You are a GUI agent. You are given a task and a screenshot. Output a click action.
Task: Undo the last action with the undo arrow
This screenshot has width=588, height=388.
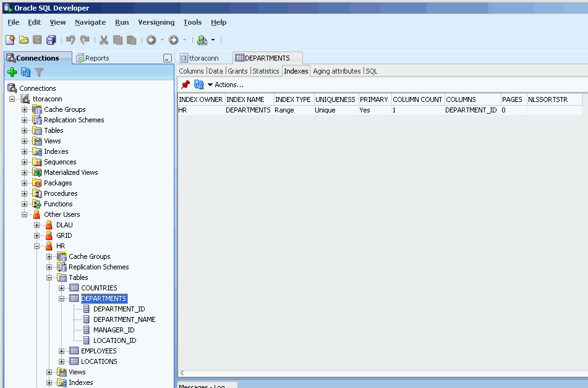70,40
